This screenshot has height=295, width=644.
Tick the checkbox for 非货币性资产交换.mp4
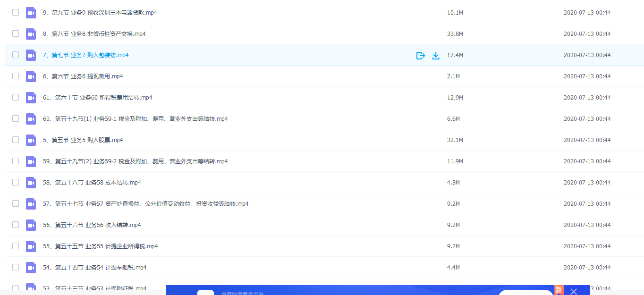tap(16, 34)
